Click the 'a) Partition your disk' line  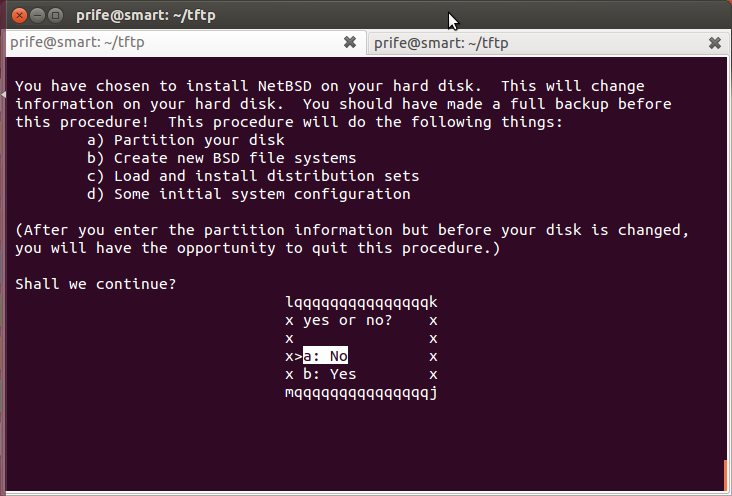[x=186, y=140]
